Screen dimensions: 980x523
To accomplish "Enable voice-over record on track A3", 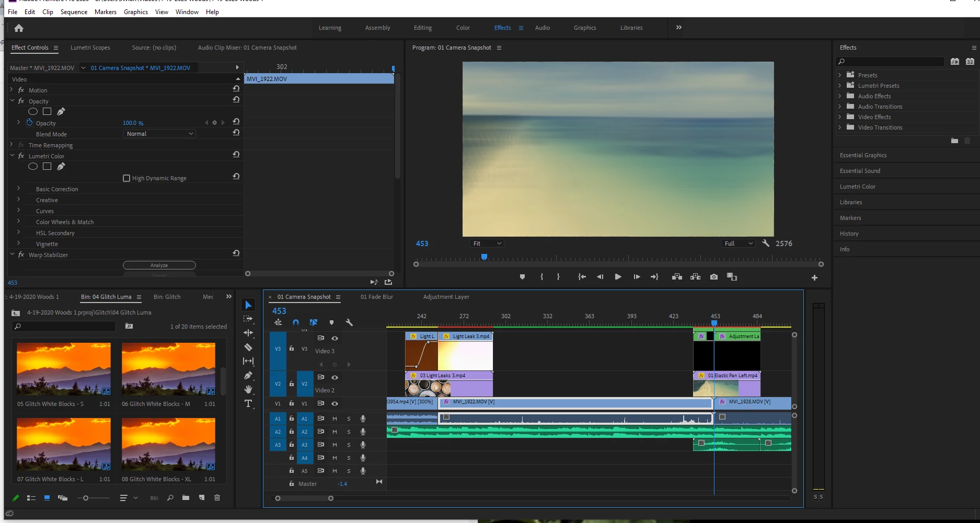I will coord(363,445).
